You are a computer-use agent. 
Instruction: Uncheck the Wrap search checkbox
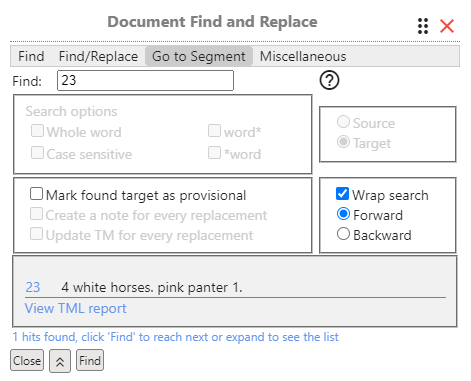click(343, 194)
